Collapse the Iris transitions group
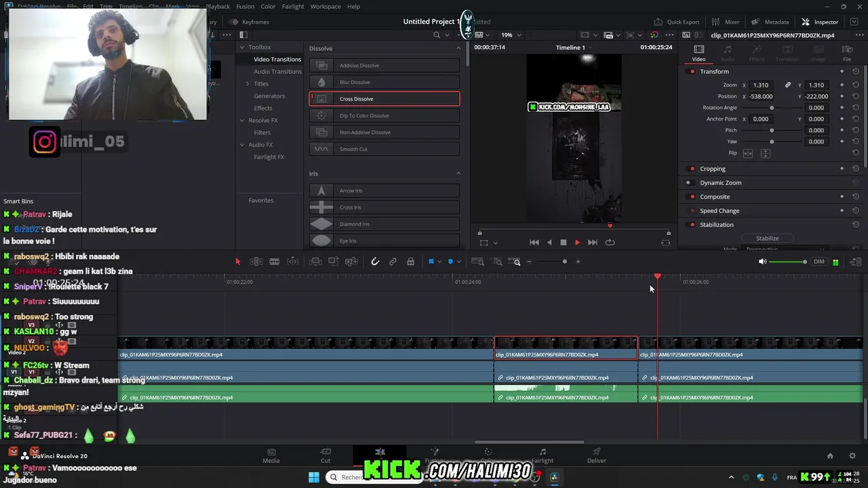The width and height of the screenshot is (868, 488). click(458, 174)
